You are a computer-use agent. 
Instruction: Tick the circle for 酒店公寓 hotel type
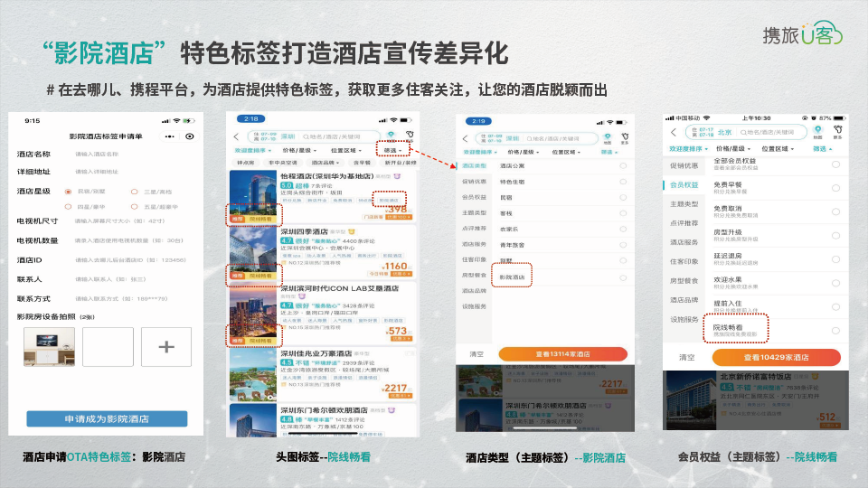(623, 165)
